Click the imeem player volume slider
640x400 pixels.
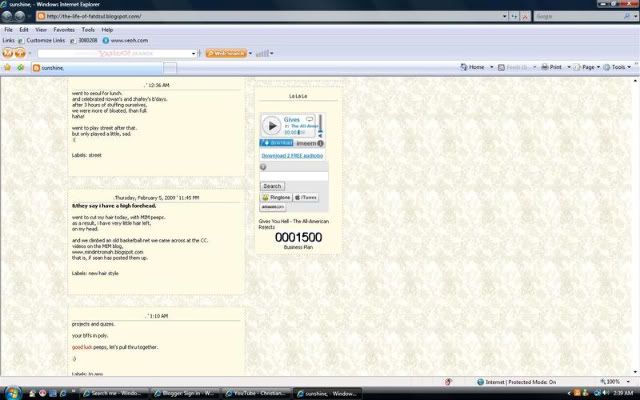pos(320,123)
